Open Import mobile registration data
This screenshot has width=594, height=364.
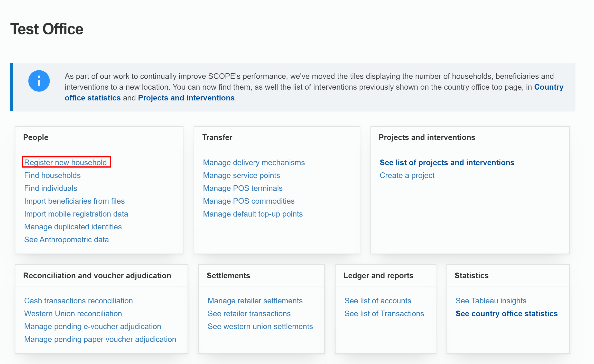click(76, 214)
